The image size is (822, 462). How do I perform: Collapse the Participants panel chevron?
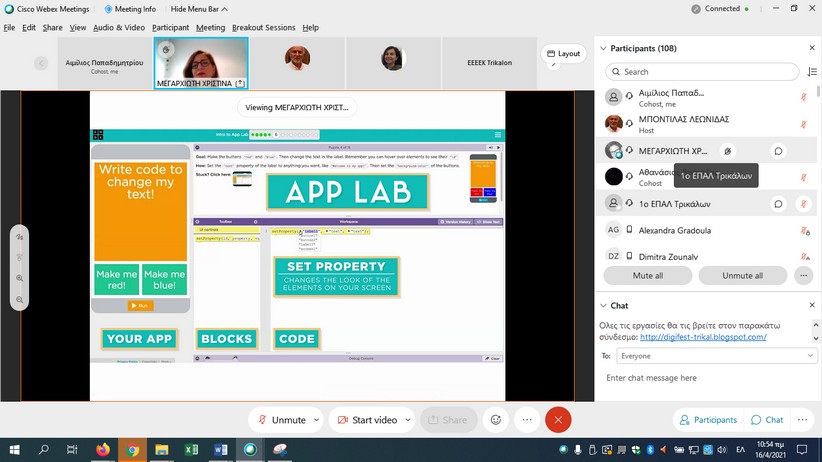coord(603,48)
